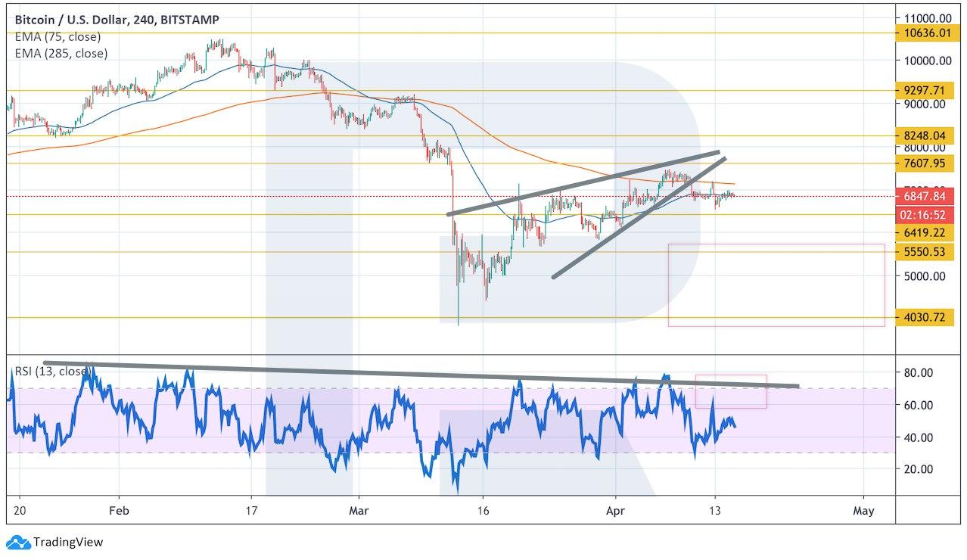Open the TradingView link text
967x560 pixels.
pos(68,542)
